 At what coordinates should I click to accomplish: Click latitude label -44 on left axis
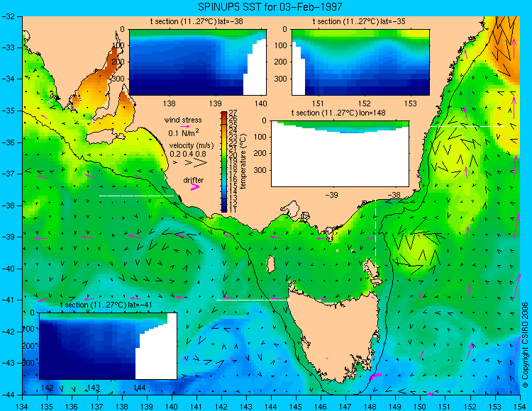coord(8,395)
